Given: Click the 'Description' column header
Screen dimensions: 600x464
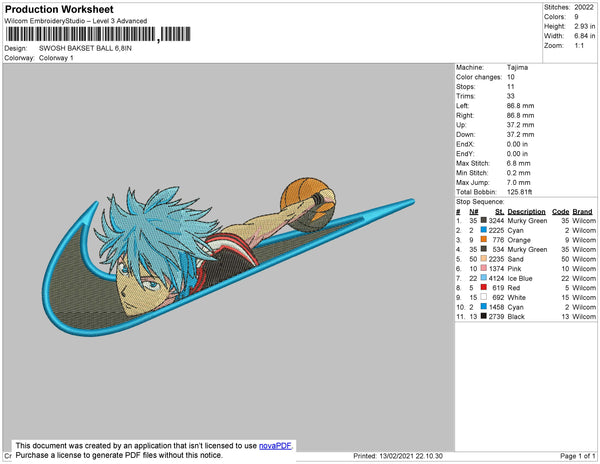Looking at the screenshot, I should tap(527, 211).
